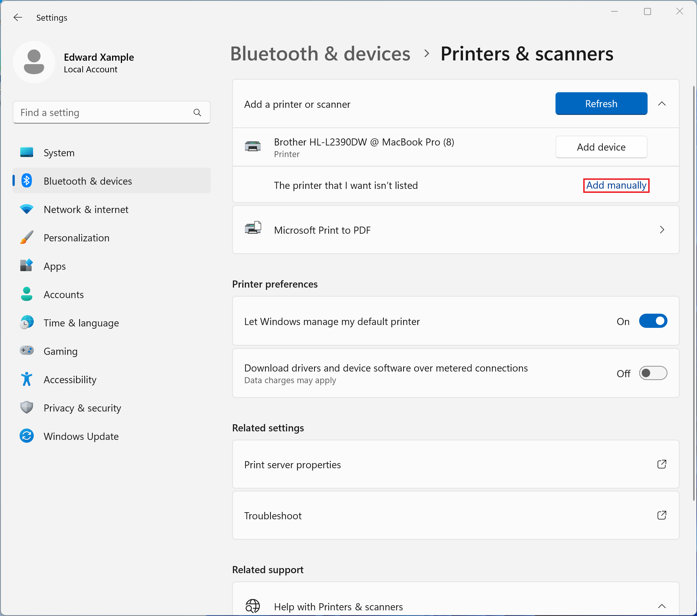Click the Time & language globe icon
This screenshot has height=616, width=697.
coord(27,322)
